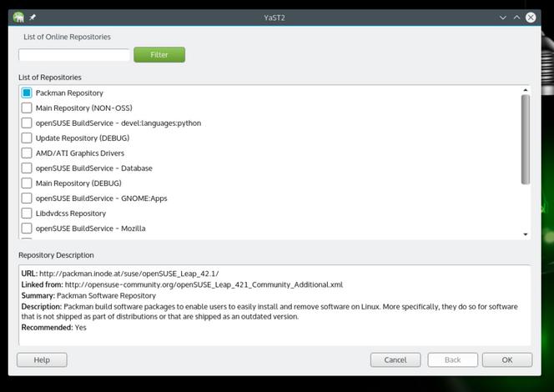The width and height of the screenshot is (554, 392).
Task: Check openSUSE BuildService - Database box
Action: coord(27,168)
